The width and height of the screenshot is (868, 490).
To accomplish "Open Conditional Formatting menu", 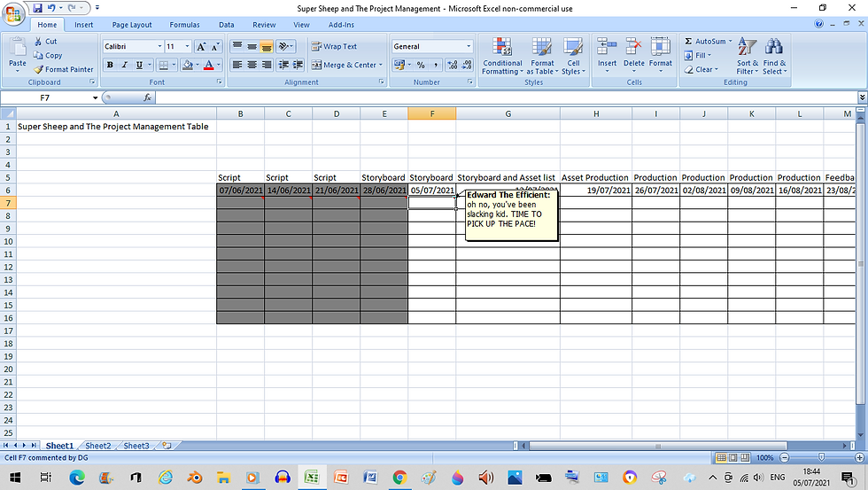I will click(501, 56).
